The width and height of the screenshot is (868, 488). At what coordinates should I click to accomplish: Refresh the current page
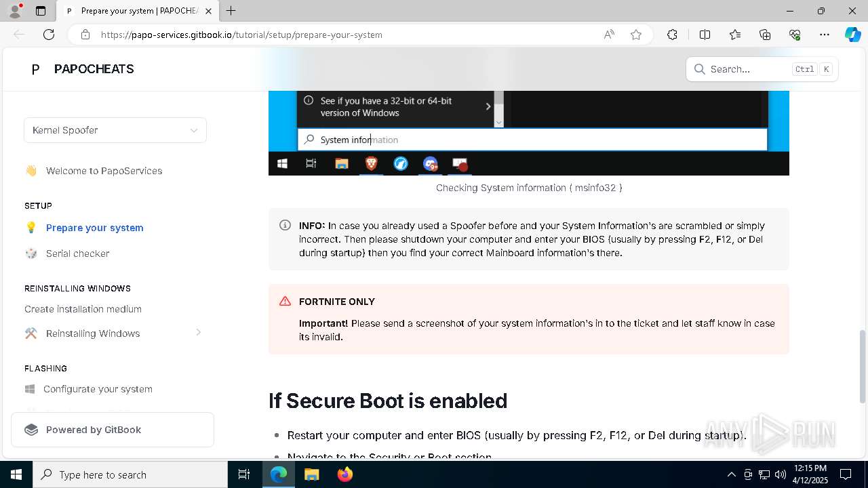coord(49,35)
